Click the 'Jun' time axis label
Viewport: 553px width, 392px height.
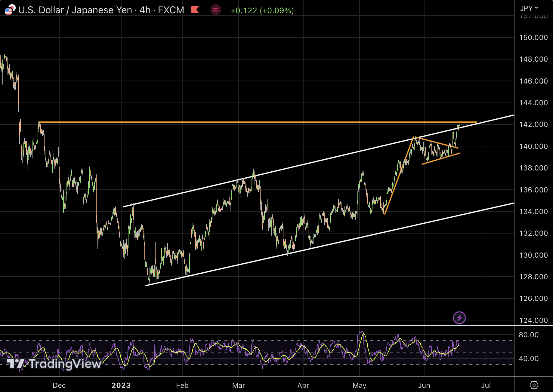point(424,385)
